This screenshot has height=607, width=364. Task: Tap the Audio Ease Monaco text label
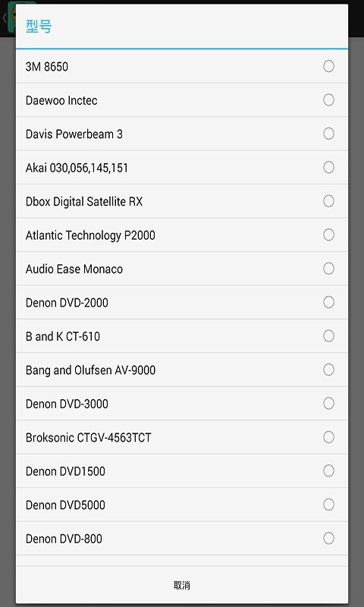74,269
